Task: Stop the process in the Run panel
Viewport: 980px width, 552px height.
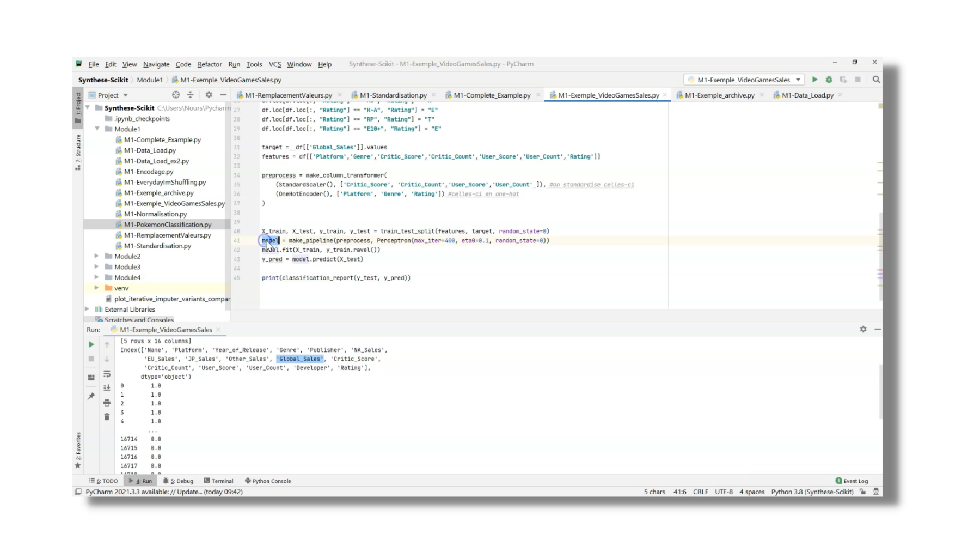Action: tap(91, 359)
